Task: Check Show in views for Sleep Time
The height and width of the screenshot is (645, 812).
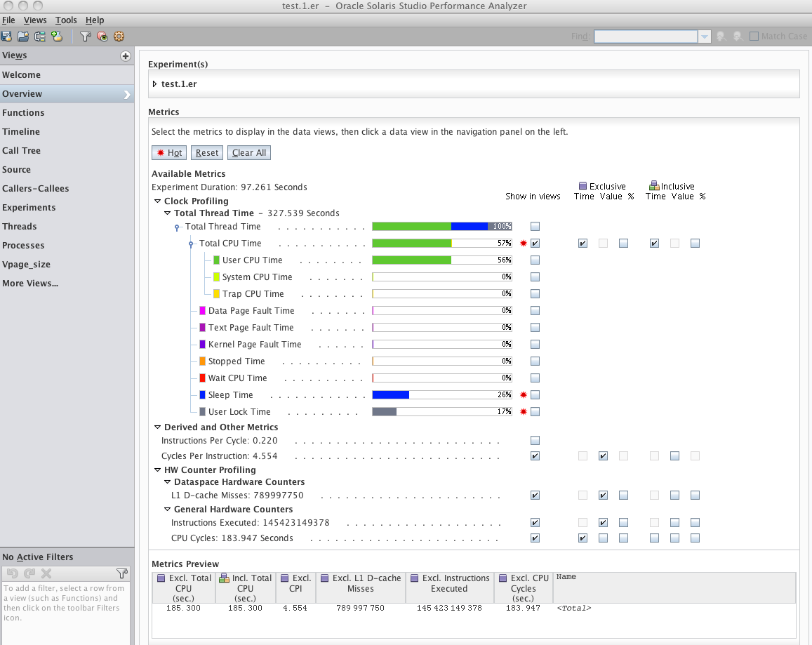Action: 535,394
